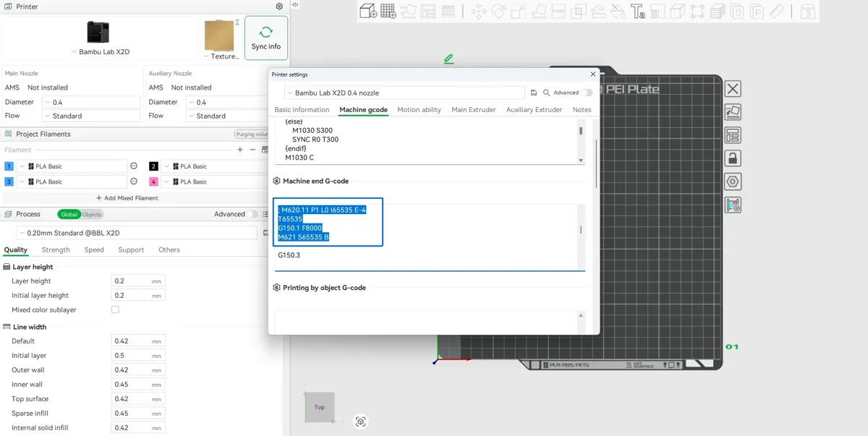Image resolution: width=868 pixels, height=436 pixels.
Task: Open the Strength process tab
Action: [x=56, y=249]
